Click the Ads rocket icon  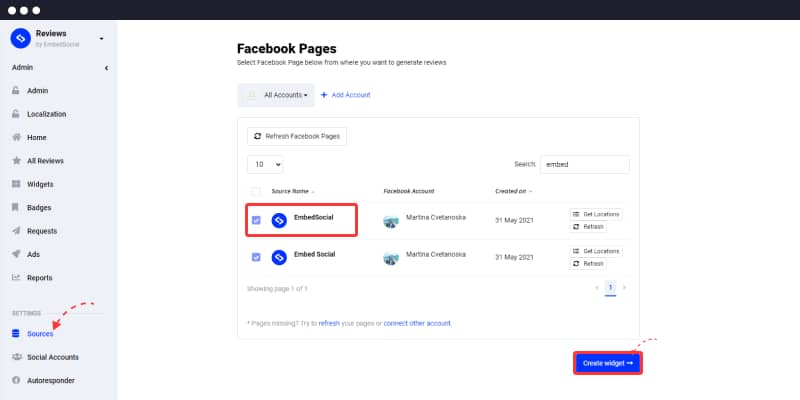pos(16,254)
